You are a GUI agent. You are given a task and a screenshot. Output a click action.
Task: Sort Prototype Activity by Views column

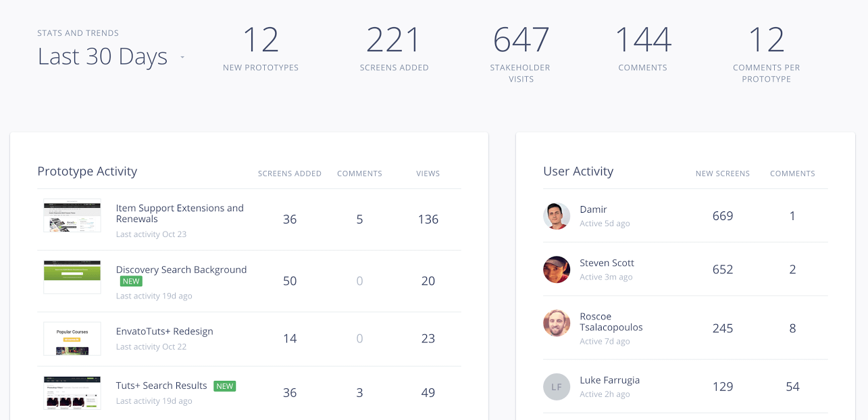click(428, 174)
